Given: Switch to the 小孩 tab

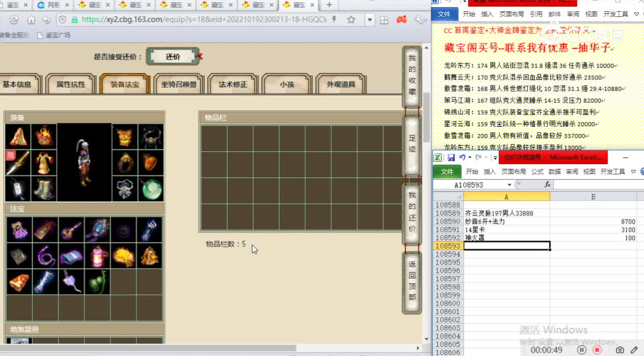Looking at the screenshot, I should (287, 84).
